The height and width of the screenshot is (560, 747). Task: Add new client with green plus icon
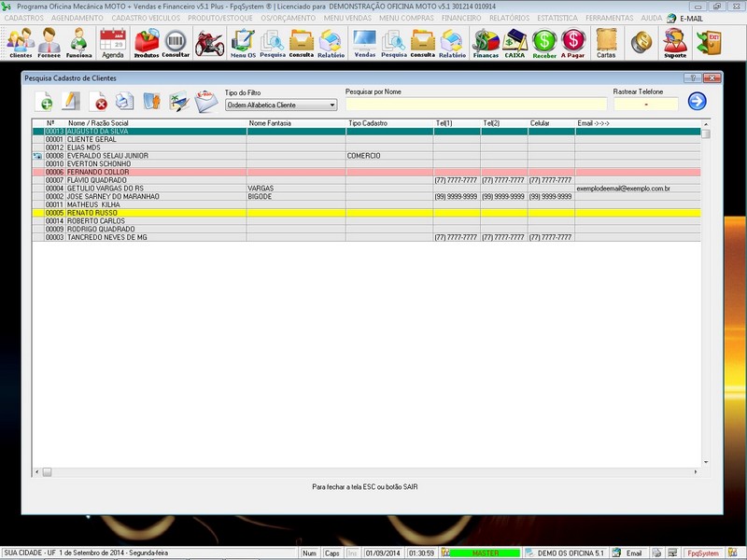click(44, 101)
